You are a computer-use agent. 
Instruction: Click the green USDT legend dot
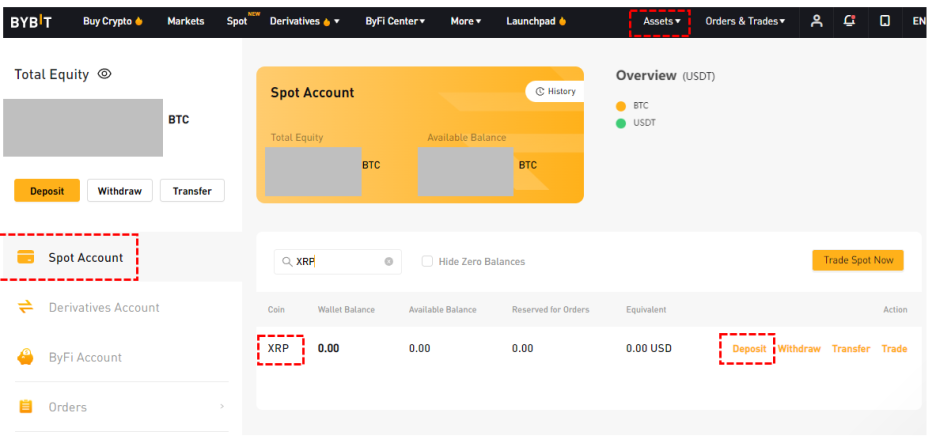(621, 124)
